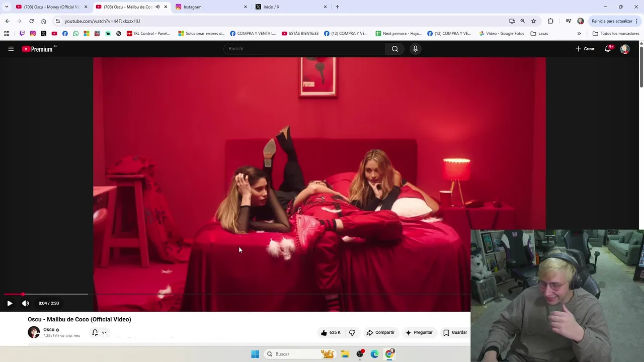The width and height of the screenshot is (644, 362).
Task: Open the YouTube hamburger guide menu
Action: 11,49
